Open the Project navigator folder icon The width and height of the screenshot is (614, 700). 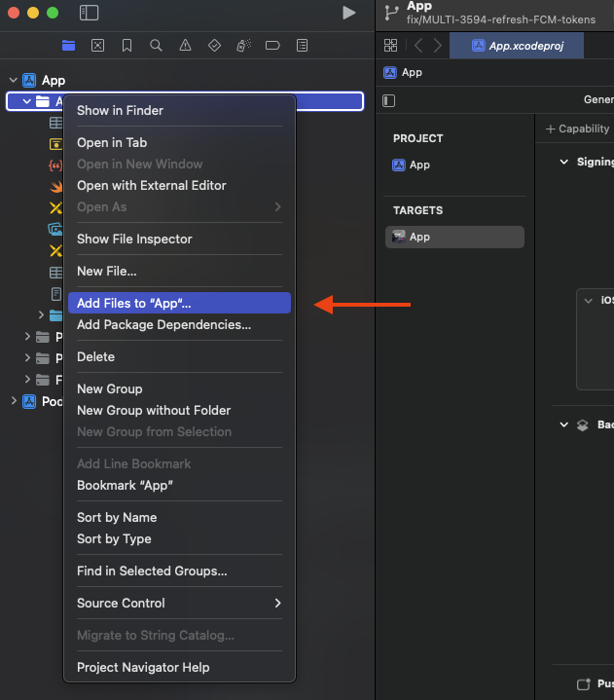click(x=68, y=46)
